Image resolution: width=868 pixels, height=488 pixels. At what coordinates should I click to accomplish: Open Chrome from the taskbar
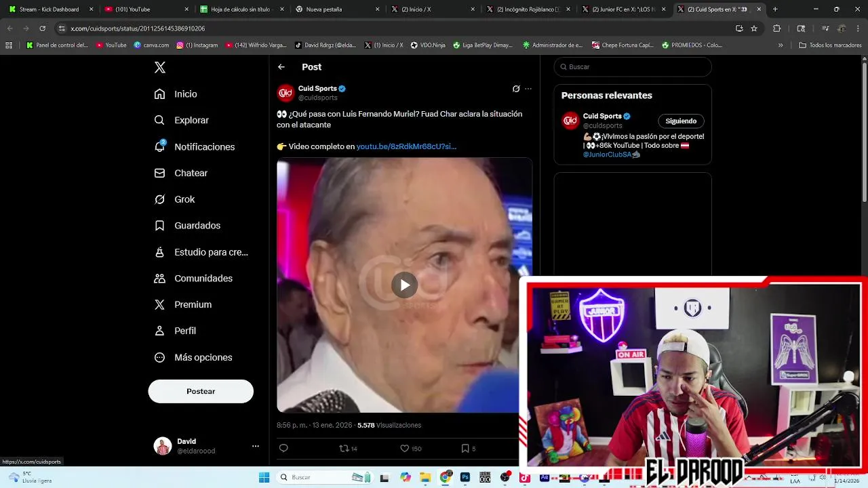click(x=446, y=477)
